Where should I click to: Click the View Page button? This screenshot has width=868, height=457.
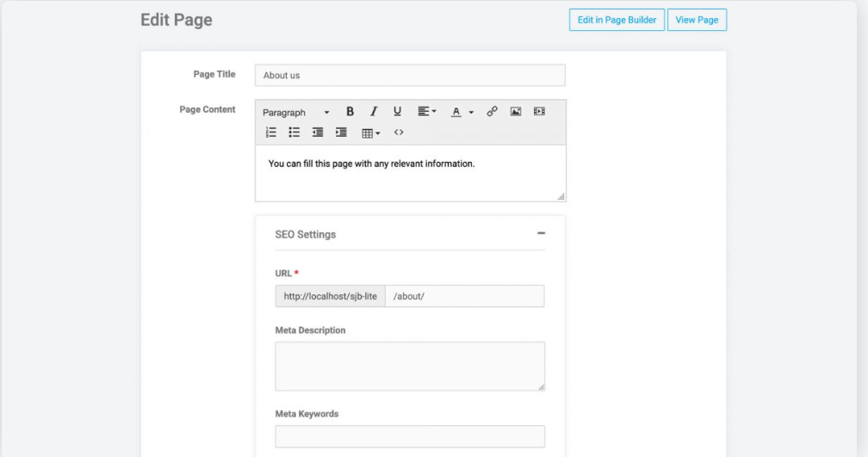coord(697,20)
